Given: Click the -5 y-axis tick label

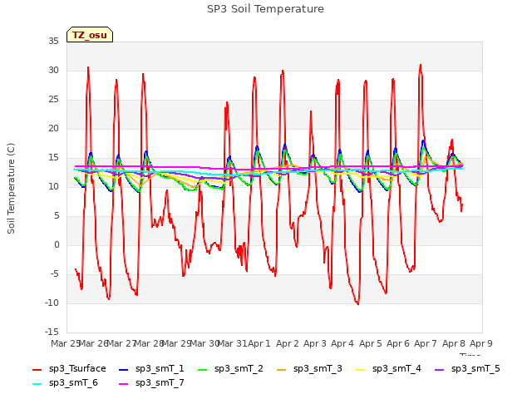Looking at the screenshot, I should pyautogui.click(x=55, y=273).
